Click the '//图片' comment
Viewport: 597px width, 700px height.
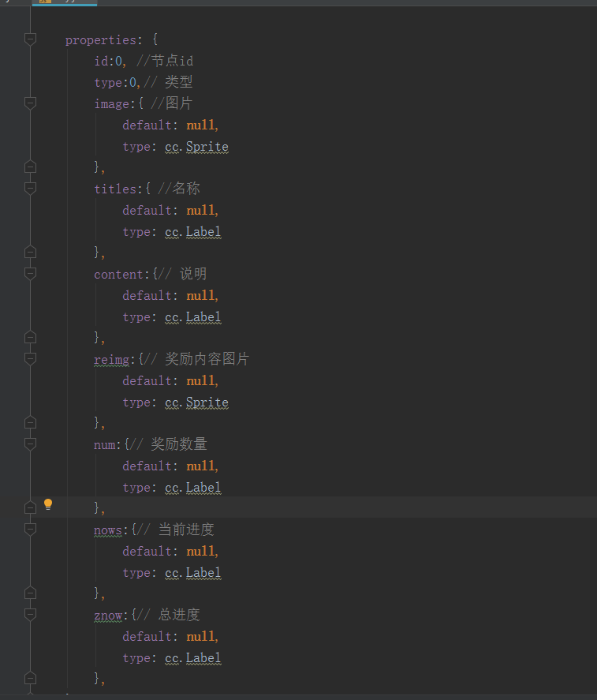(x=172, y=103)
